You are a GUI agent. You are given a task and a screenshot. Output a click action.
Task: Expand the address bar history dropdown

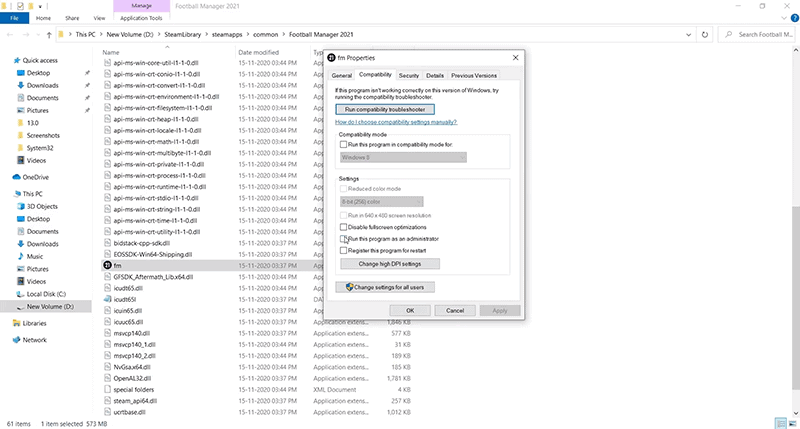pos(688,35)
